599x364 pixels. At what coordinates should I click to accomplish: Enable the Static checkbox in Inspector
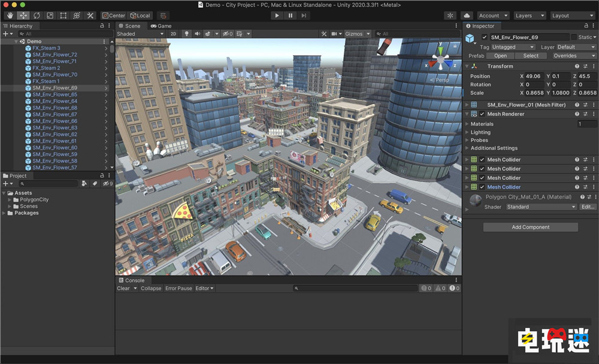[573, 37]
